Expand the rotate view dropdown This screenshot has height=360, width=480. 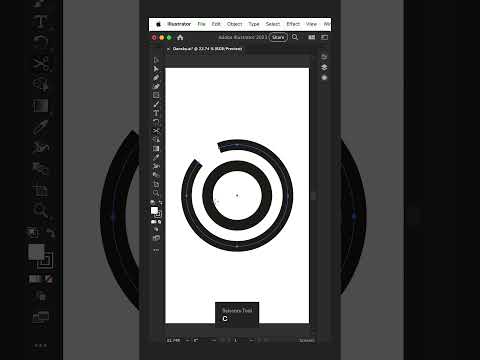[x=214, y=340]
